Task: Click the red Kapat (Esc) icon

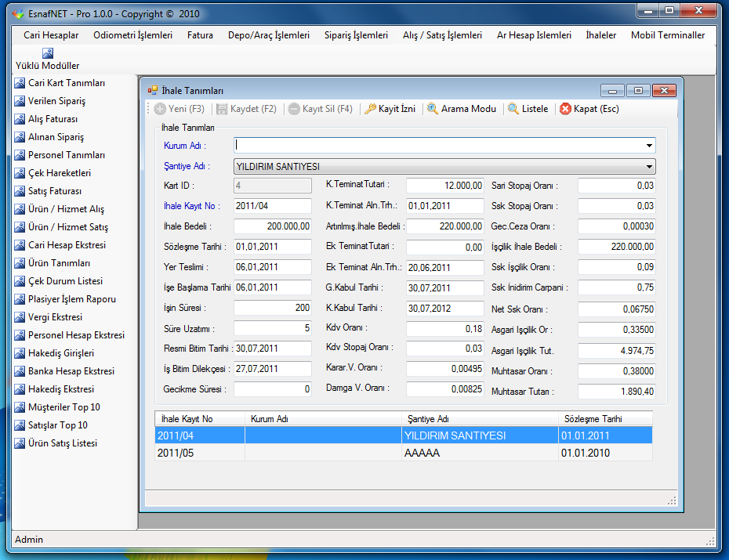Action: pos(565,109)
